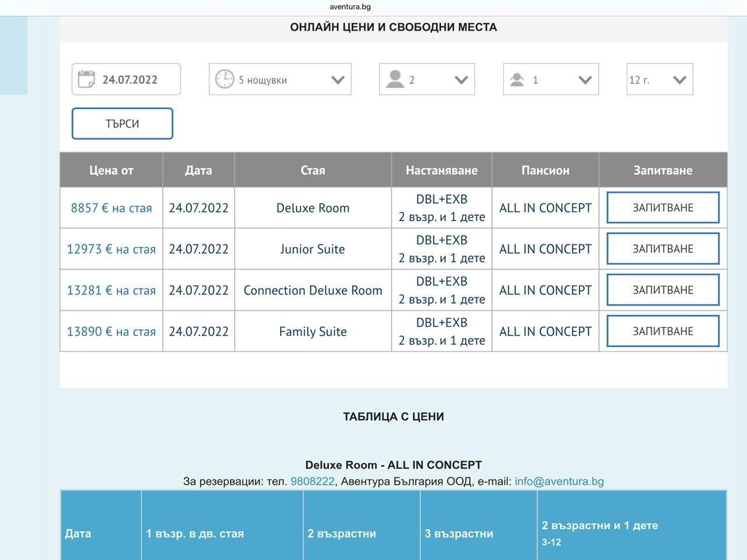747x560 pixels.
Task: Request inquiry for Junior Suite
Action: point(663,249)
